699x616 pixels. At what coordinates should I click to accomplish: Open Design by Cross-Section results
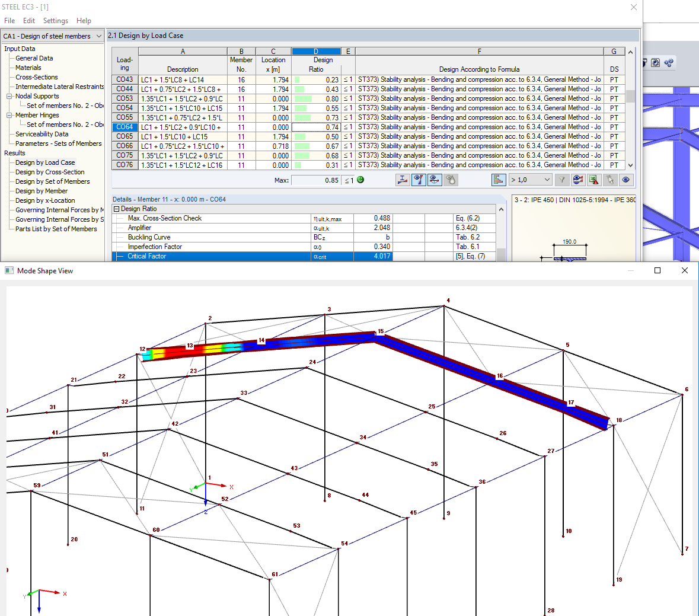pos(50,172)
